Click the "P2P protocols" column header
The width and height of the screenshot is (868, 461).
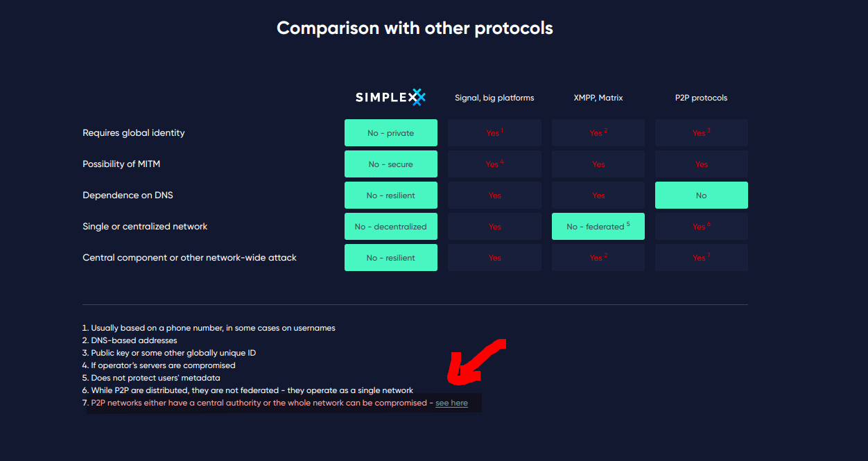point(701,98)
